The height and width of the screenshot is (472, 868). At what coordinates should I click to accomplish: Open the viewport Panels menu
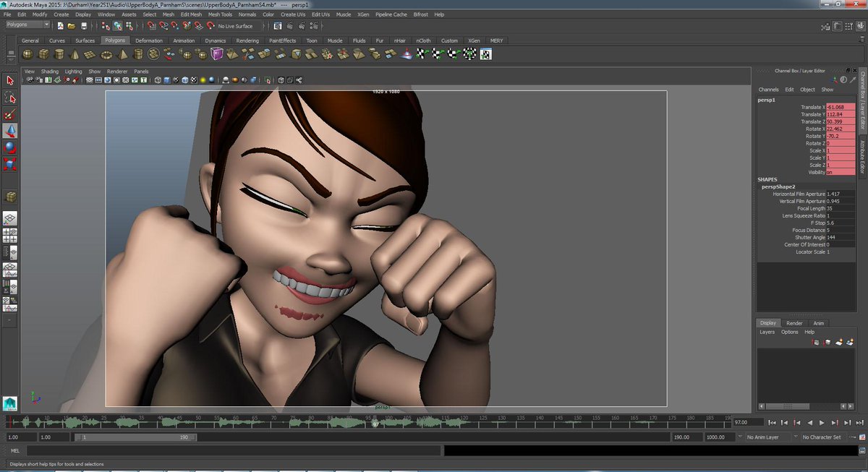point(141,72)
